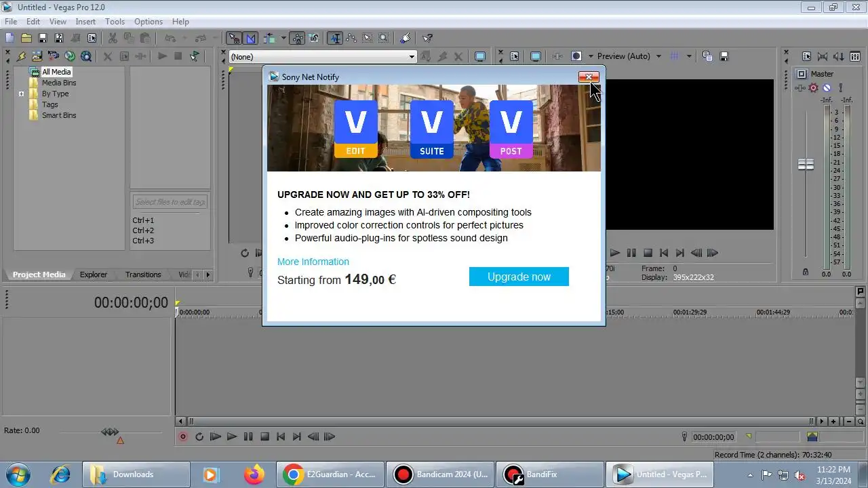Close the Sony Net Notify dialog
This screenshot has width=868, height=488.
tap(589, 77)
